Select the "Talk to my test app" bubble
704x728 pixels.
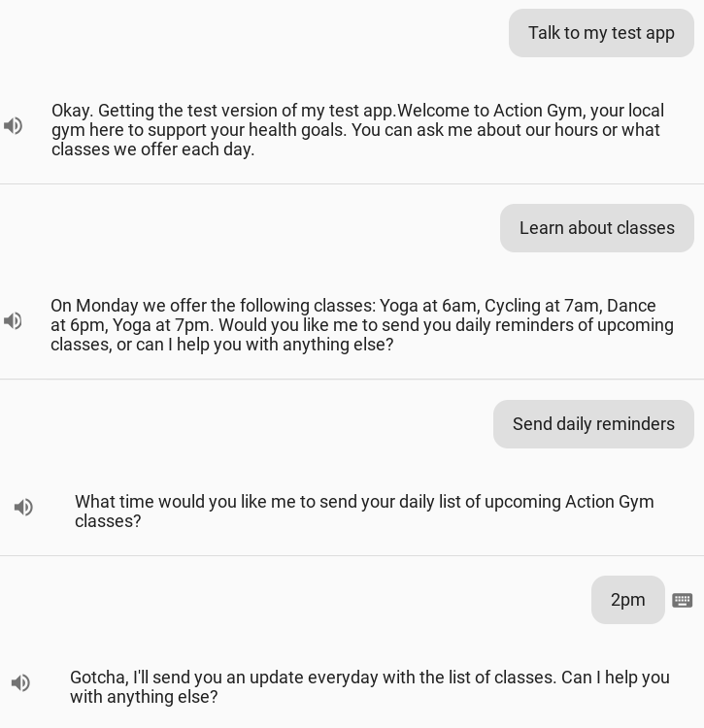[601, 33]
